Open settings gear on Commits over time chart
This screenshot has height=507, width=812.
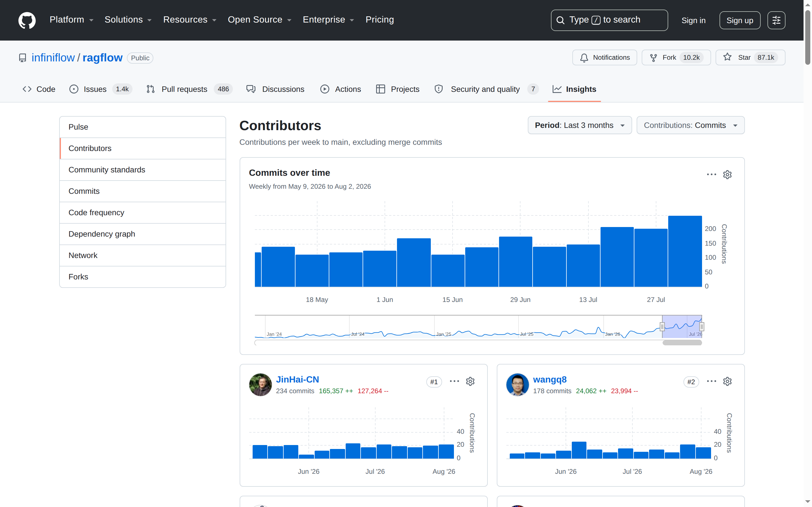(x=727, y=175)
